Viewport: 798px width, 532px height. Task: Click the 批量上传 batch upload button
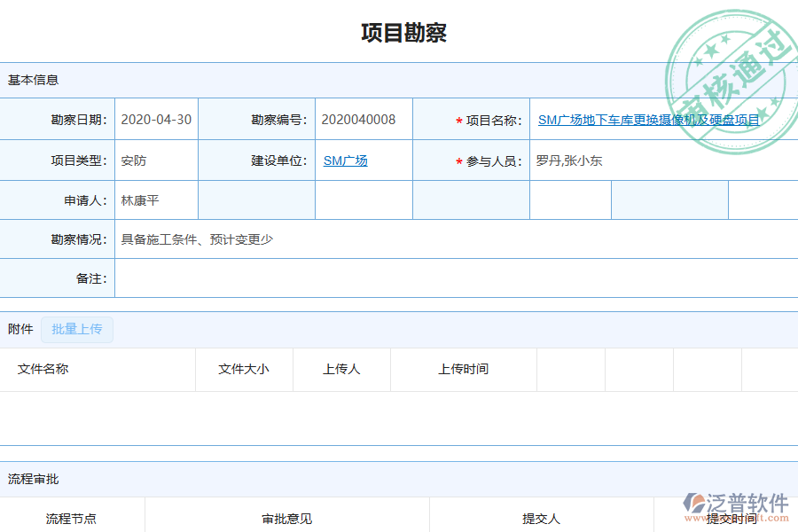76,329
